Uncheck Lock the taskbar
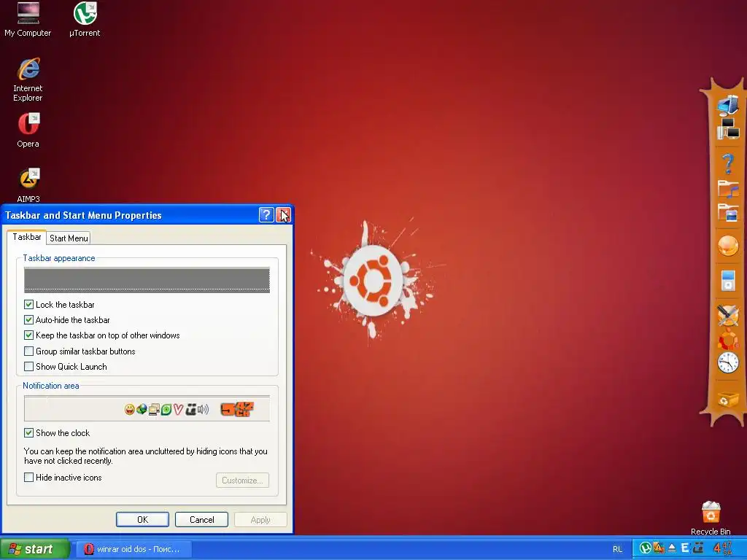 (28, 304)
